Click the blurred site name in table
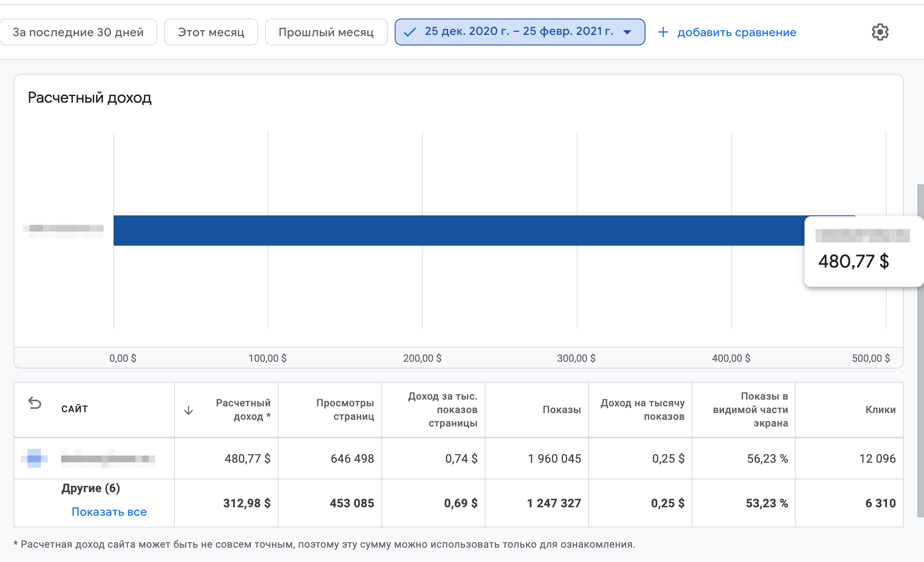 click(108, 458)
